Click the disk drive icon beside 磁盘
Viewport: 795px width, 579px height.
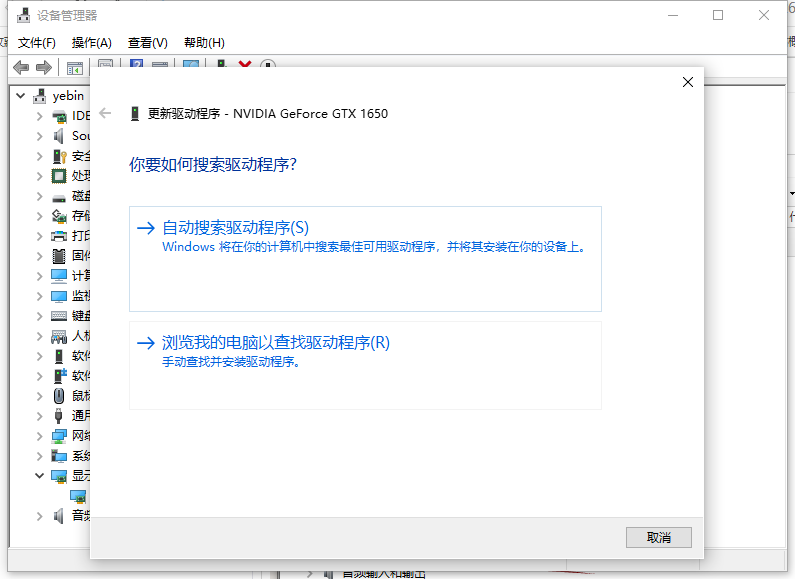click(59, 197)
